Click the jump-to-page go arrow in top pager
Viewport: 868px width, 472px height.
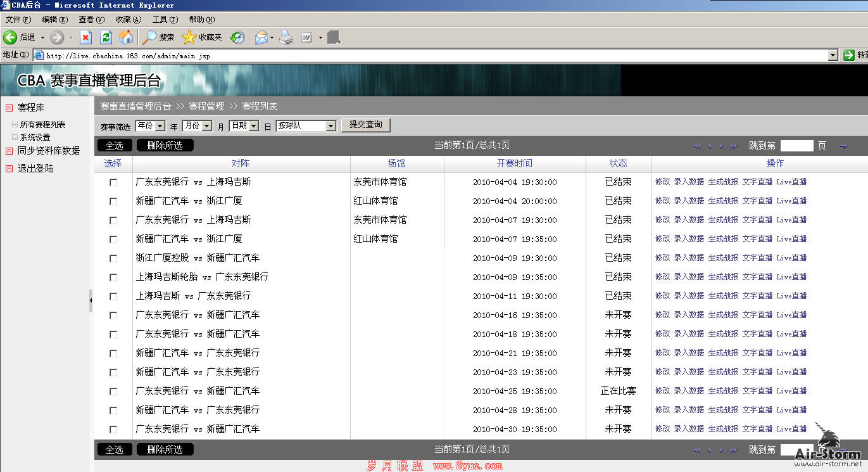(x=843, y=146)
